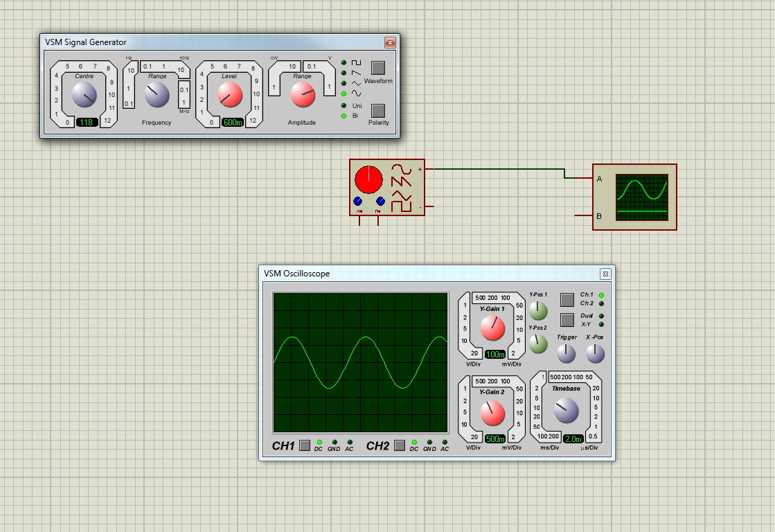Viewport: 775px width, 532px height.
Task: Click the 500m Y-Gain 2 readout
Action: coord(495,438)
